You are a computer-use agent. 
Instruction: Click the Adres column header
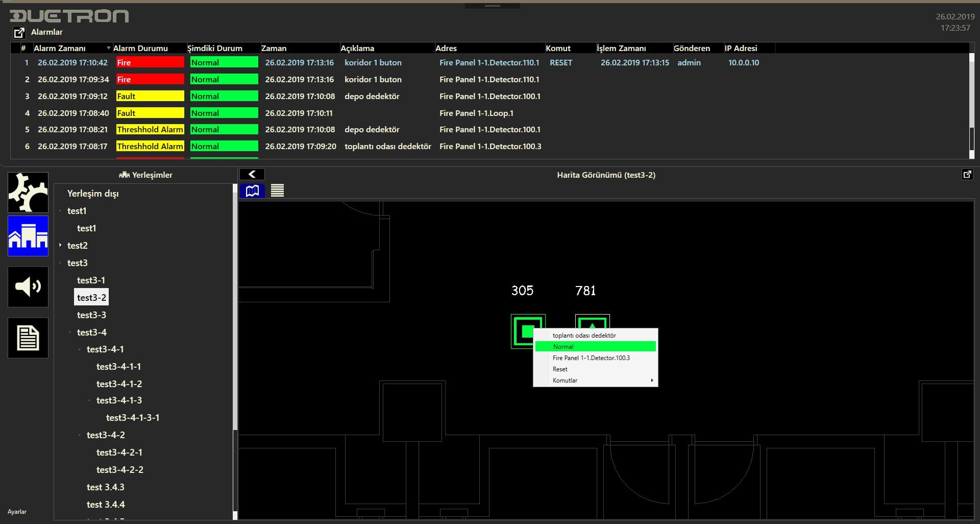[446, 49]
